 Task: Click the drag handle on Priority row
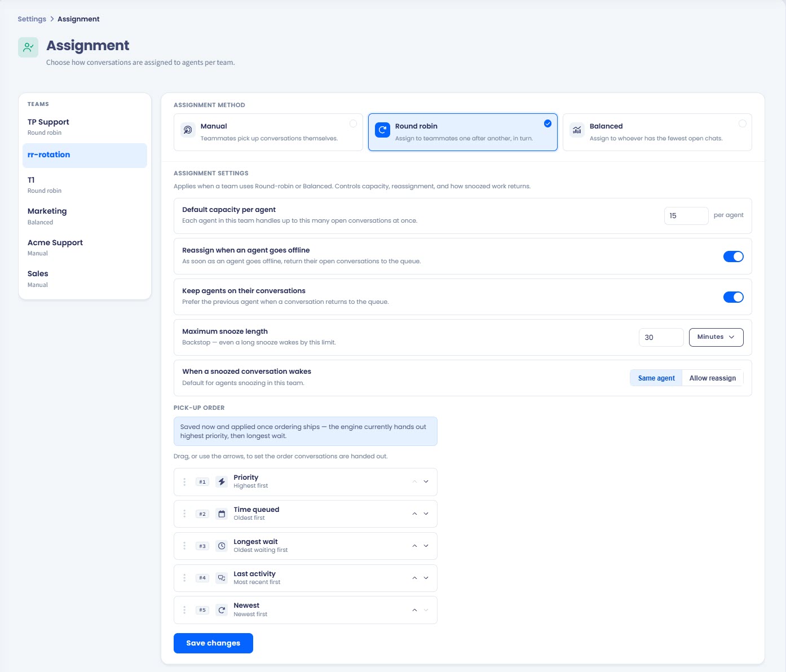184,482
